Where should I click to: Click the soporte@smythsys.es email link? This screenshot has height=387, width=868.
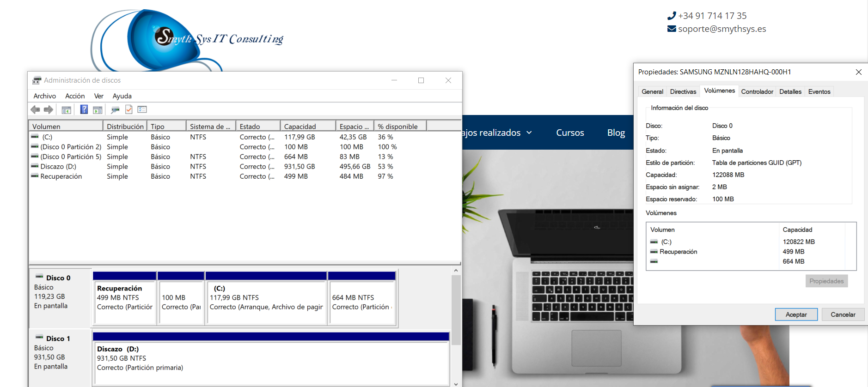point(721,29)
